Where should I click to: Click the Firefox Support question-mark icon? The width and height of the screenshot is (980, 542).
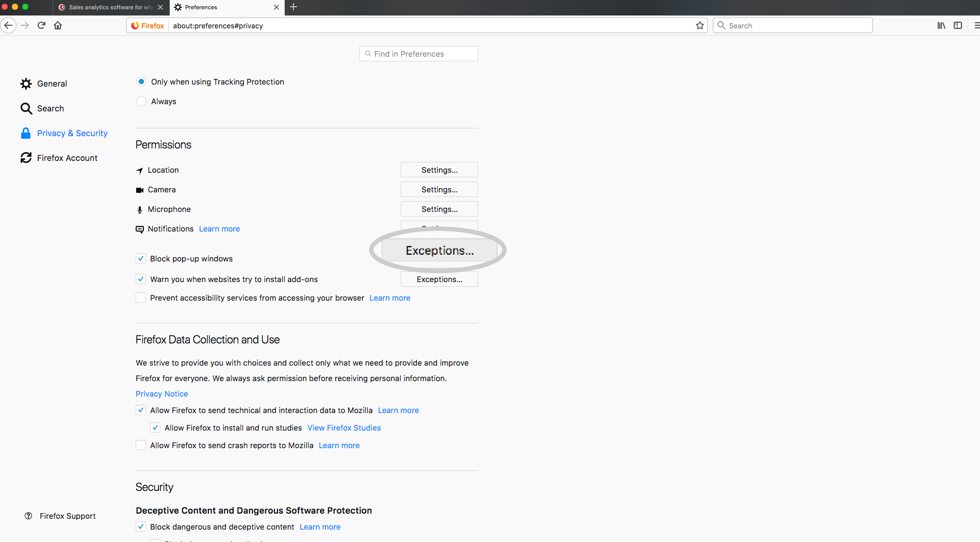pyautogui.click(x=28, y=516)
